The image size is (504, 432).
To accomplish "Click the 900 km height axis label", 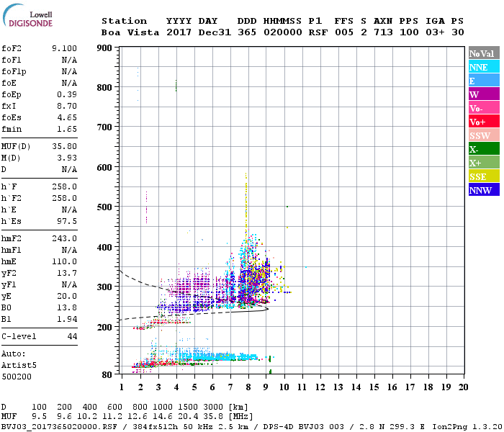I will (x=104, y=48).
